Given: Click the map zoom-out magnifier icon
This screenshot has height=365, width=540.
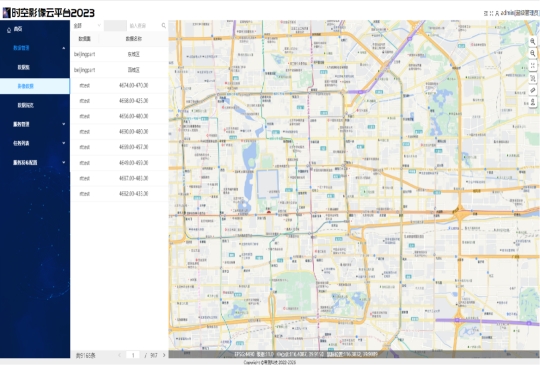Looking at the screenshot, I should coord(532,53).
